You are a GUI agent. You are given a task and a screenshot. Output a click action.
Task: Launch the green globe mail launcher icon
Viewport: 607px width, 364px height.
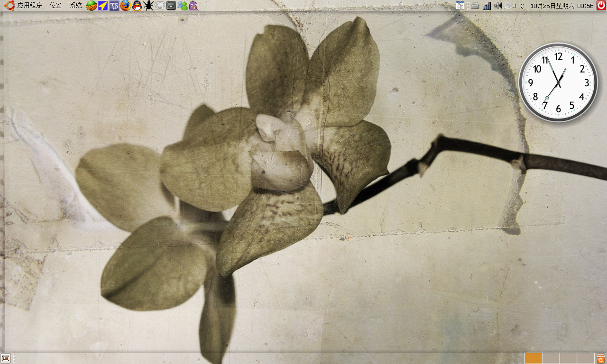(92, 6)
